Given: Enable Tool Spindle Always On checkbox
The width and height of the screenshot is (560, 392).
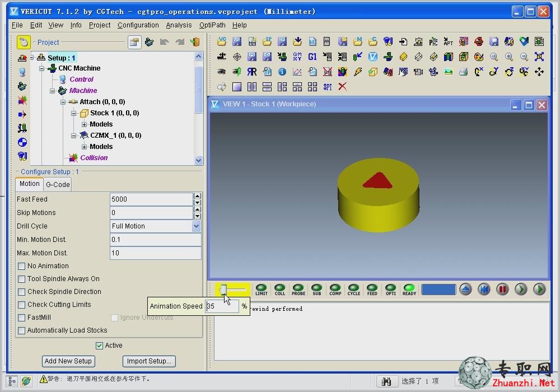Looking at the screenshot, I should tap(21, 279).
